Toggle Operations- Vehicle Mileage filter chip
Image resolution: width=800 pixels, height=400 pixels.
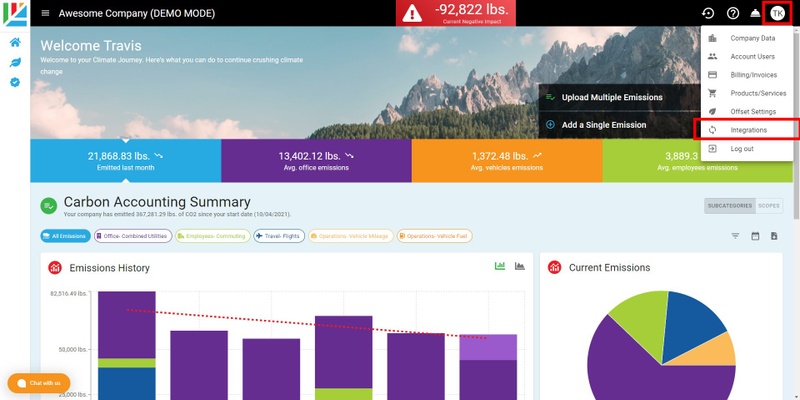click(x=351, y=236)
